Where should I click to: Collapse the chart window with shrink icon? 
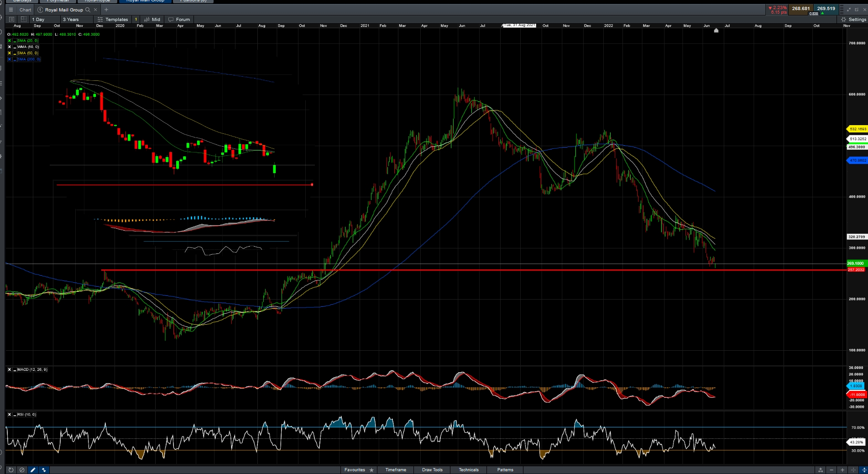849,9
